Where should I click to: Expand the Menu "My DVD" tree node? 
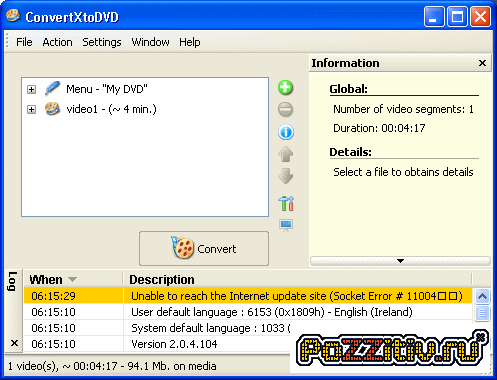click(x=31, y=89)
